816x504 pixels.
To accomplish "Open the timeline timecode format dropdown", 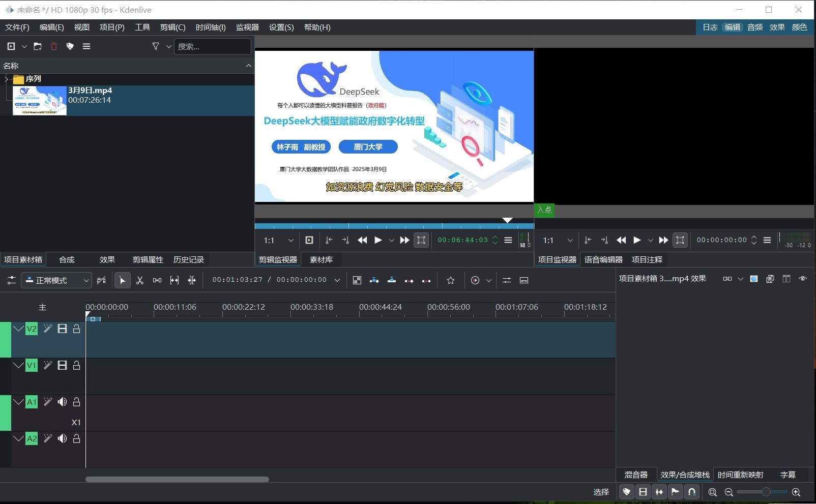I will (337, 280).
